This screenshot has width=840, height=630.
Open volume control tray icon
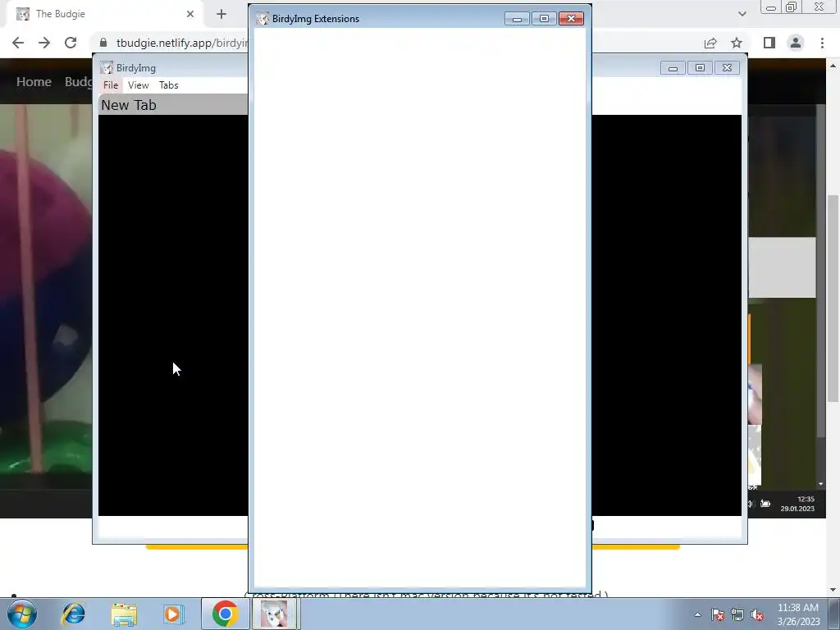click(x=757, y=614)
